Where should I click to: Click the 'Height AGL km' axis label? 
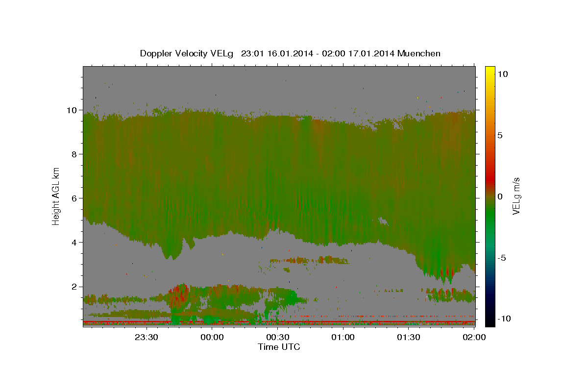click(x=56, y=196)
